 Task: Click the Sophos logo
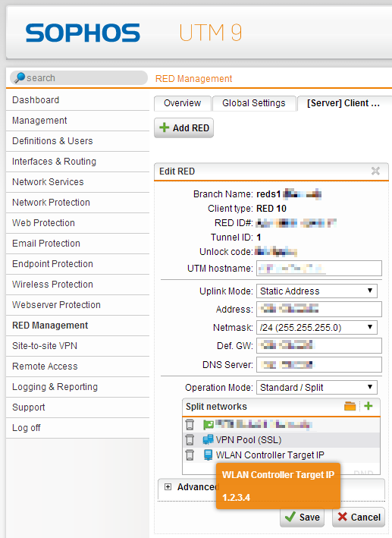(83, 33)
